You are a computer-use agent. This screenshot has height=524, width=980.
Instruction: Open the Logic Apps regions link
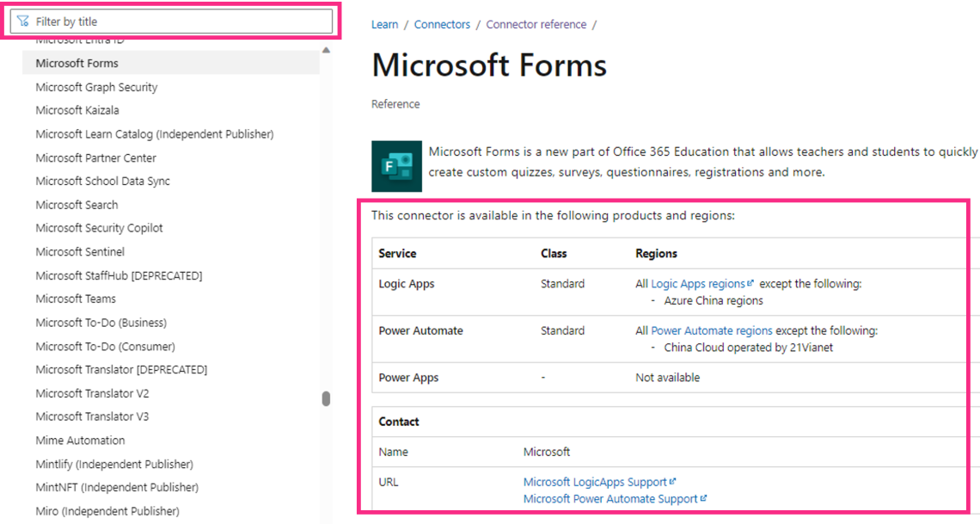[697, 284]
